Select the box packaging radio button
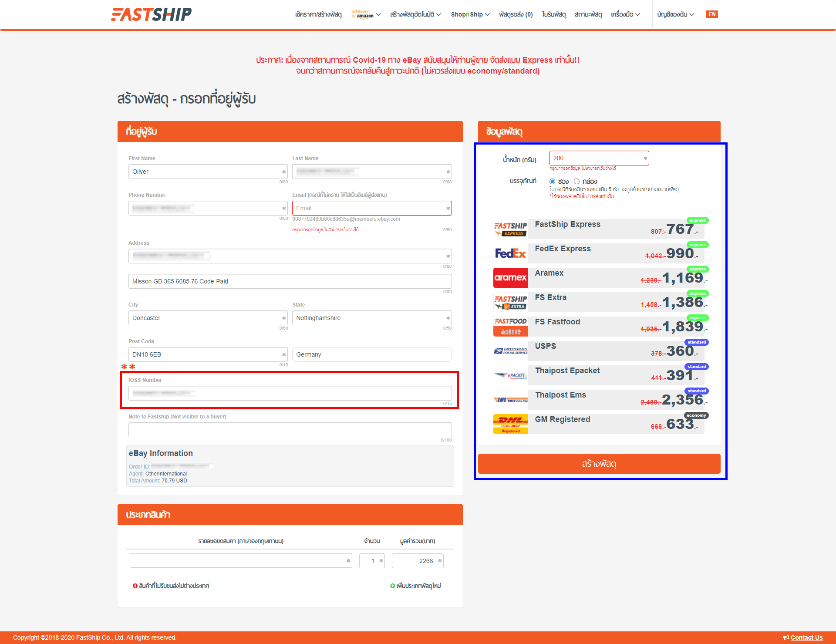Viewport: 836px width, 644px height. point(576,181)
